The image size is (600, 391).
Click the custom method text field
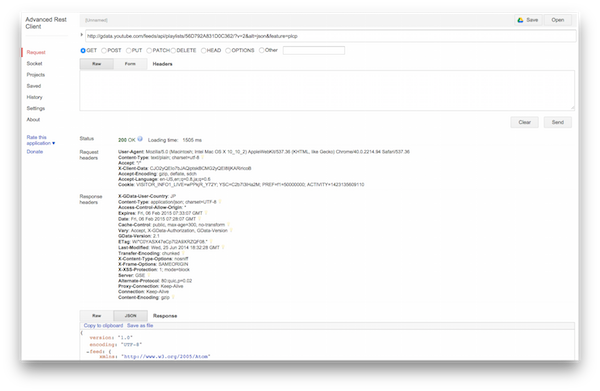click(314, 51)
